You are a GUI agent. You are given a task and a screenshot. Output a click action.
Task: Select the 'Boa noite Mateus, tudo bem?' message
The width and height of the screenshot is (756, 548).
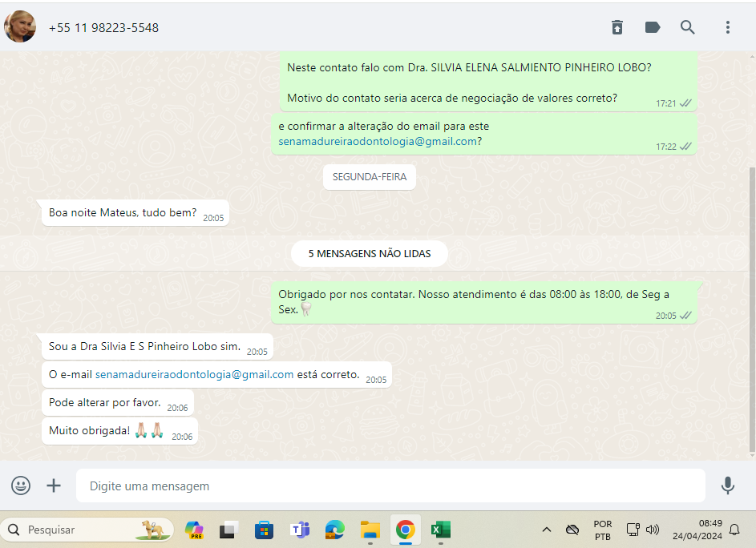tap(135, 212)
